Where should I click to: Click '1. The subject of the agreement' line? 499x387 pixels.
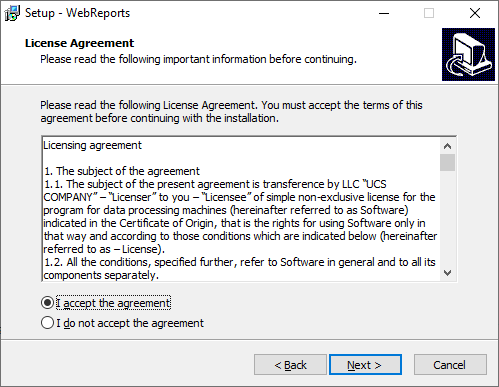click(122, 171)
